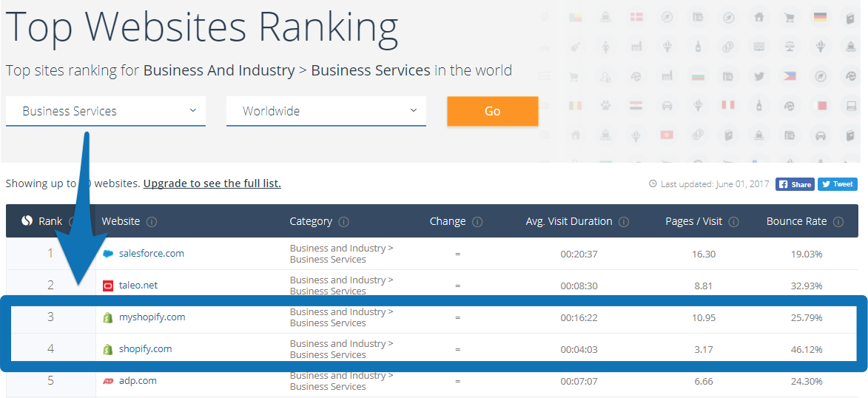Image resolution: width=868 pixels, height=398 pixels.
Task: Select the 25.79% bounce rate value
Action: point(807,318)
